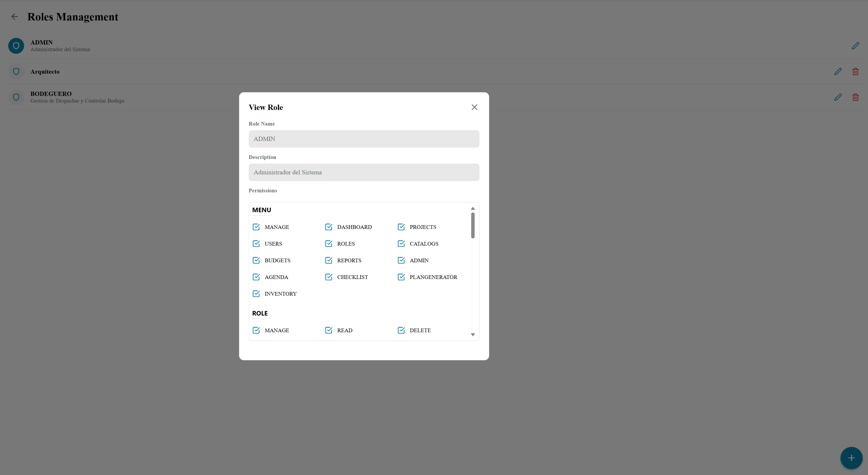Toggle BUDGETS permission checkbox

[256, 260]
